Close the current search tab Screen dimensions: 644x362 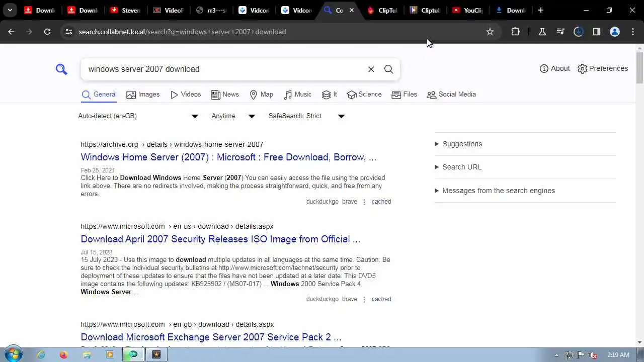pyautogui.click(x=352, y=10)
